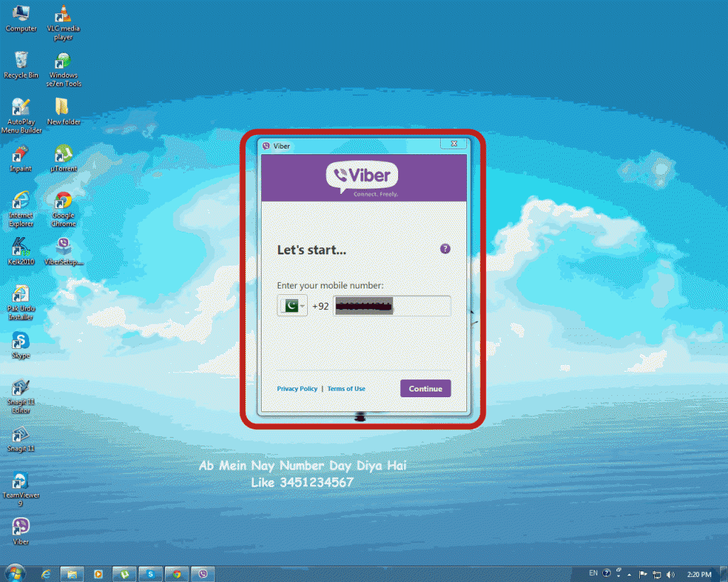728x582 pixels.
Task: Select the Viber desktop shortcut
Action: coord(21,532)
